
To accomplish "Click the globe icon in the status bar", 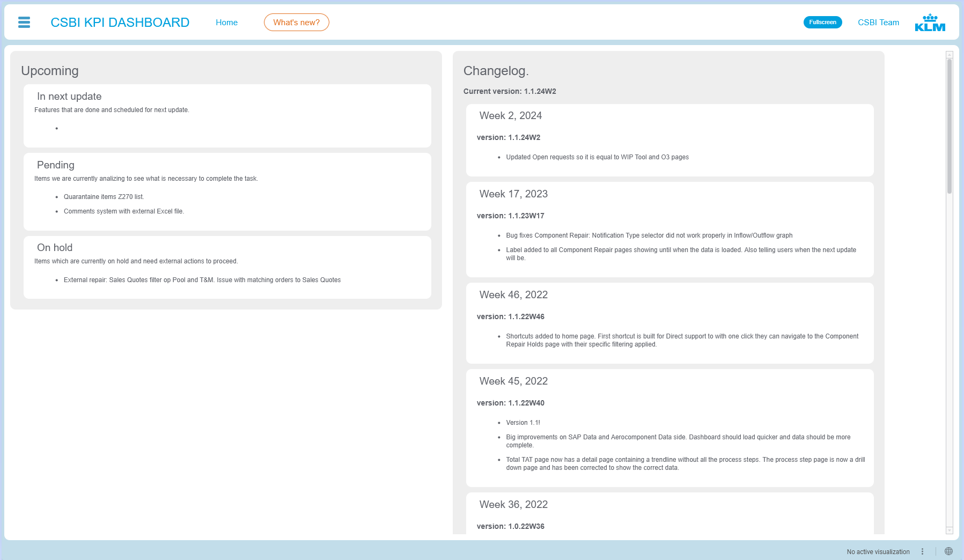I will tap(948, 551).
